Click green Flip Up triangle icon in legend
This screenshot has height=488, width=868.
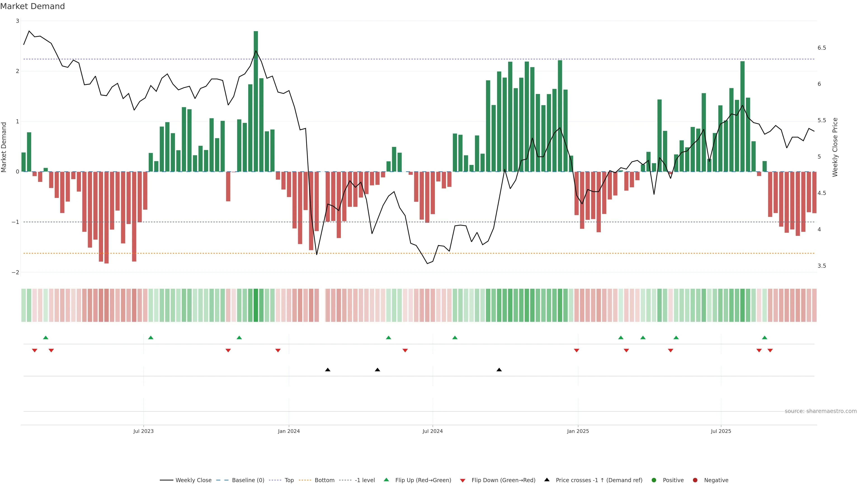387,480
